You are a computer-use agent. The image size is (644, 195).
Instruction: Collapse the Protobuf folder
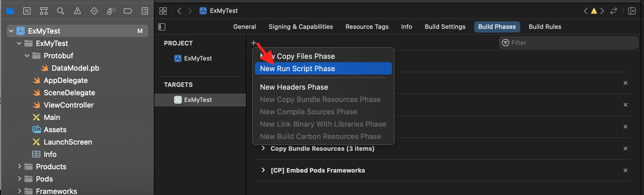27,56
